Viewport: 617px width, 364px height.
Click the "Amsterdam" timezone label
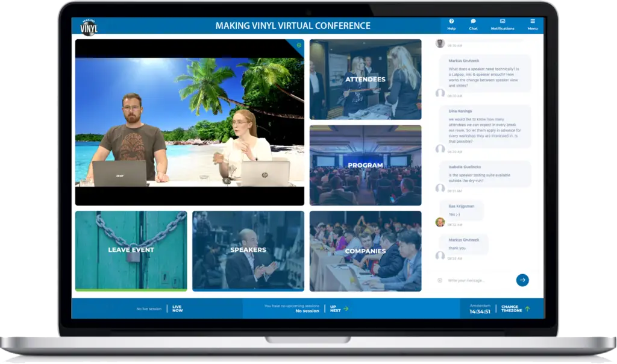click(480, 306)
